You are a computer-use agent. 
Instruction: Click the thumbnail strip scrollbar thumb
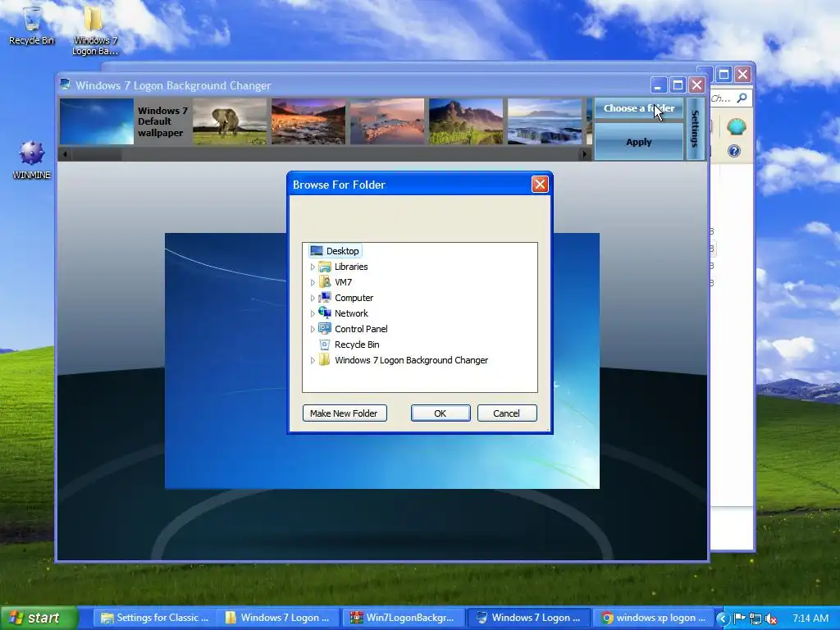[97, 154]
